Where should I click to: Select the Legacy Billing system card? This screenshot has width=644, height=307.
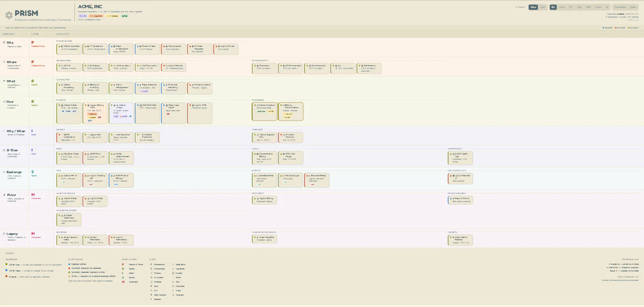pos(95,113)
